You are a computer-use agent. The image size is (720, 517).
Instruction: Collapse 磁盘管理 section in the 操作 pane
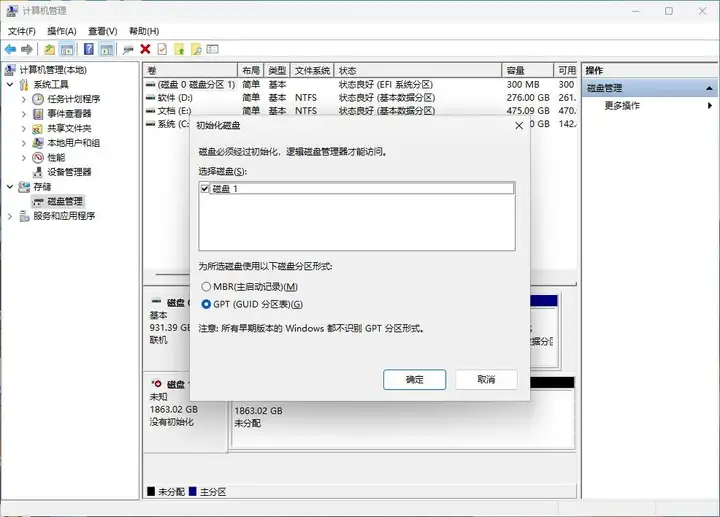tap(709, 88)
